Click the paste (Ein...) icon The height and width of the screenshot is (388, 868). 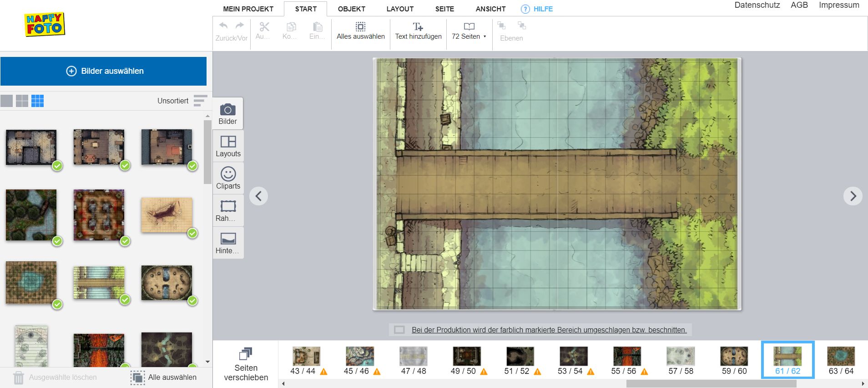point(318,27)
